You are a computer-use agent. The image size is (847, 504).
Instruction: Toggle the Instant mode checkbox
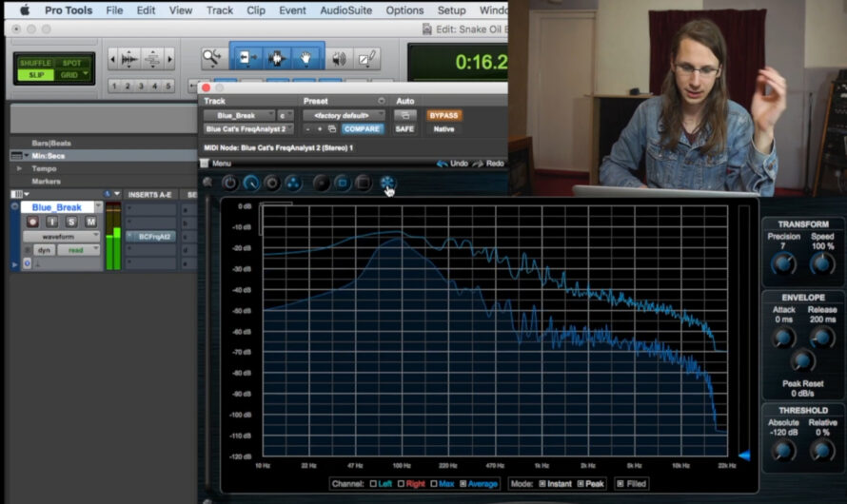tap(542, 483)
